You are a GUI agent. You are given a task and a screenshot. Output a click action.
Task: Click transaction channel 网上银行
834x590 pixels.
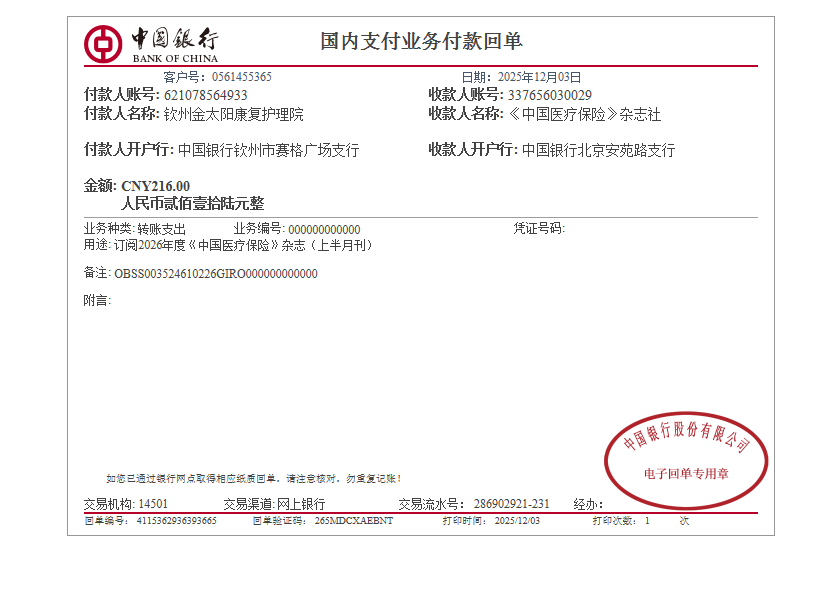(x=300, y=504)
